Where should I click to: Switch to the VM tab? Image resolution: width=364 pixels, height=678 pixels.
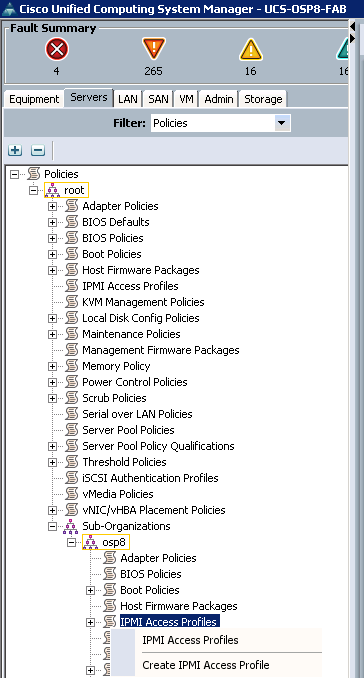186,99
